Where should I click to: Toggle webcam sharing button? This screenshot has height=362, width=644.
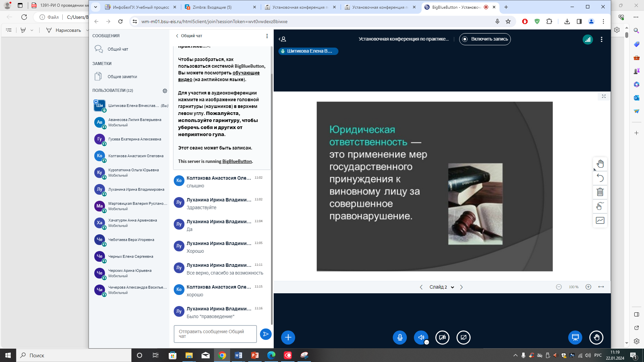(442, 337)
